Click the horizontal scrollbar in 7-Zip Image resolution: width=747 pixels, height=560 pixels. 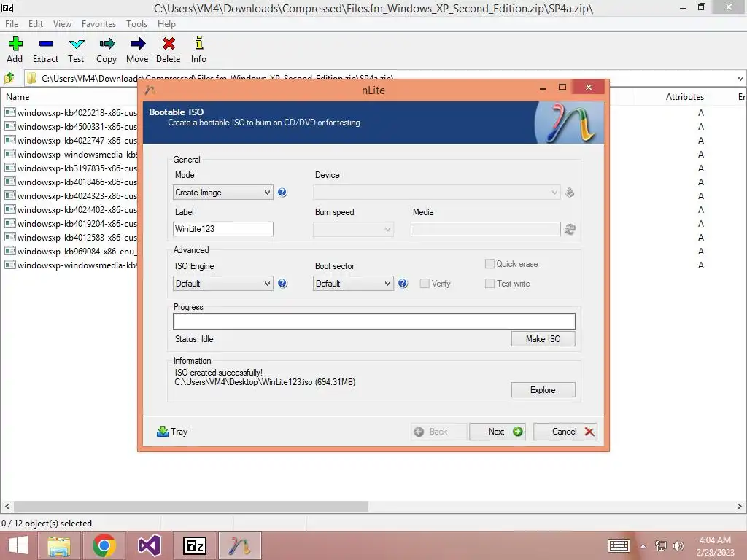[x=191, y=506]
